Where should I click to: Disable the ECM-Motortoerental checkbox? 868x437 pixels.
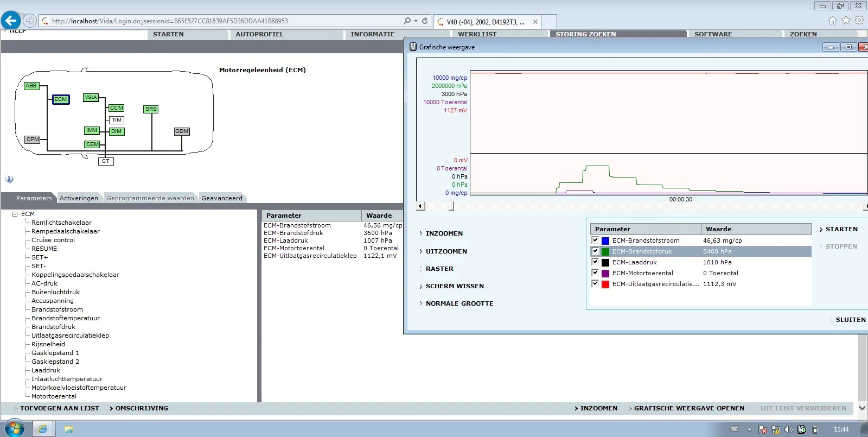tap(595, 273)
